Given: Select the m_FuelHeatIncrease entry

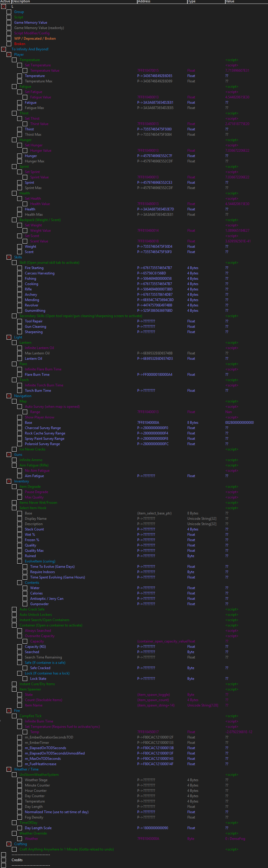Looking at the screenshot, I should (40, 764).
